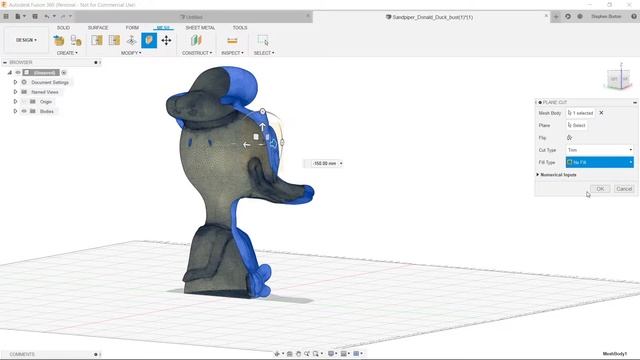Expand Document Settings tree node
The width and height of the screenshot is (640, 360).
tap(15, 82)
